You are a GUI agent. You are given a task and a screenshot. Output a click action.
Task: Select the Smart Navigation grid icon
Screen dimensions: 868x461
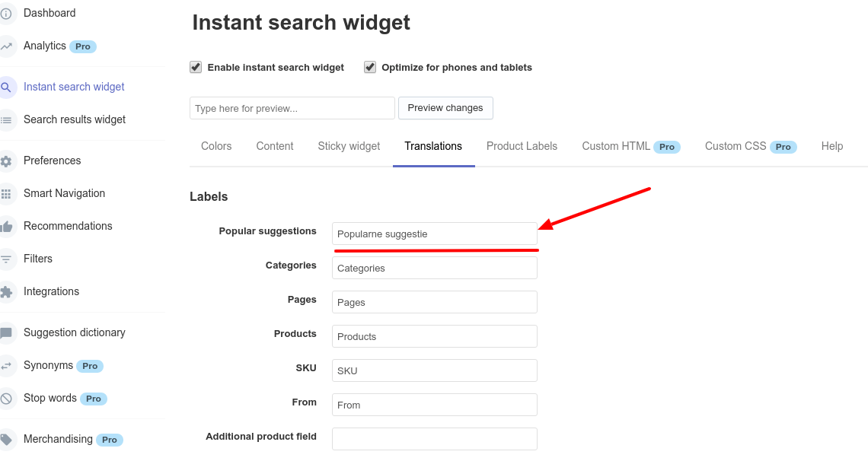coord(7,193)
